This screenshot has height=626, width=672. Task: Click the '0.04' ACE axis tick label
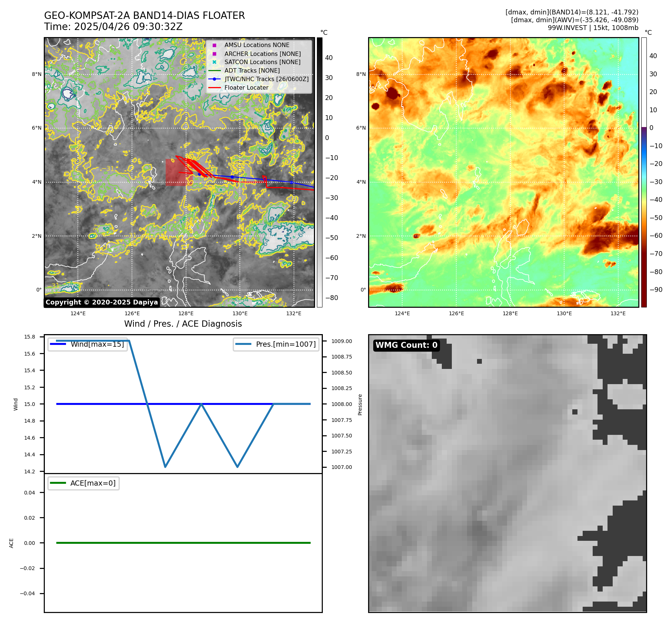click(x=30, y=493)
